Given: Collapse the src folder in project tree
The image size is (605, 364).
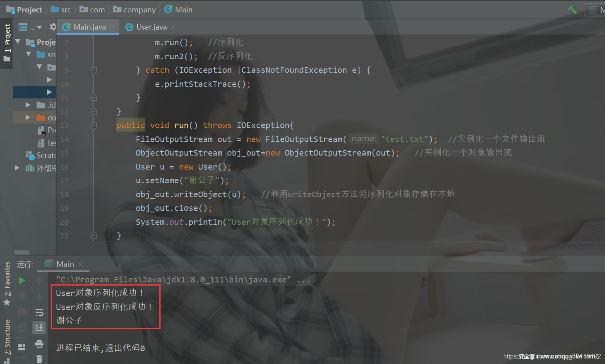Looking at the screenshot, I should point(28,54).
